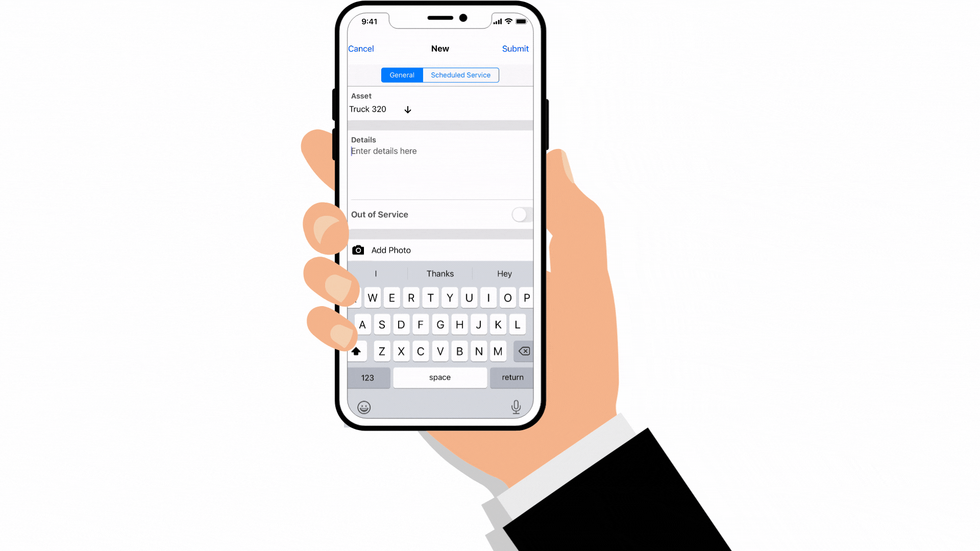This screenshot has height=551, width=980.
Task: Tap the camera icon to add photo
Action: tap(357, 249)
